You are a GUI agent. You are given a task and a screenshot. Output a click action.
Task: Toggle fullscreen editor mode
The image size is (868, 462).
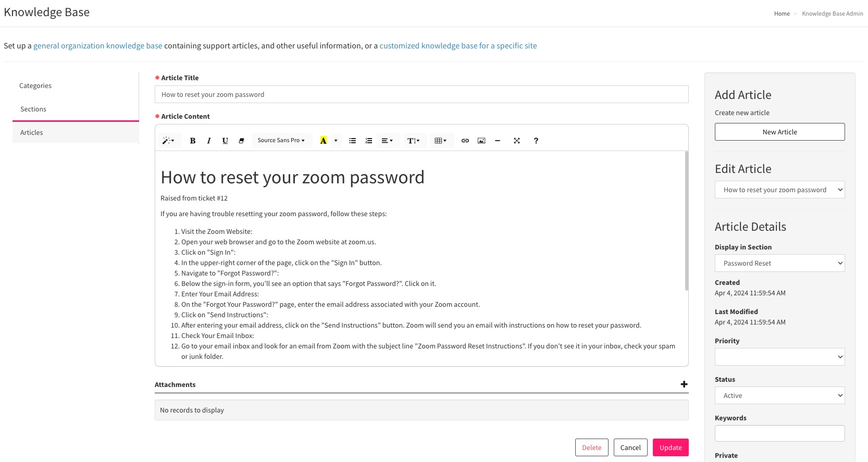[517, 141]
